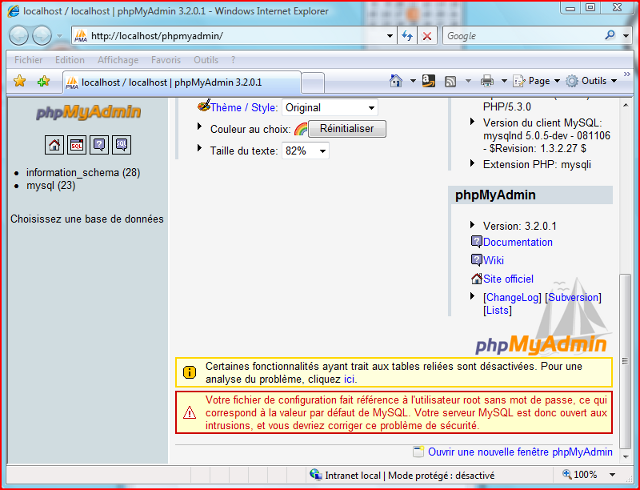
Task: Click the Internet Explorer back arrow
Action: pyautogui.click(x=19, y=36)
